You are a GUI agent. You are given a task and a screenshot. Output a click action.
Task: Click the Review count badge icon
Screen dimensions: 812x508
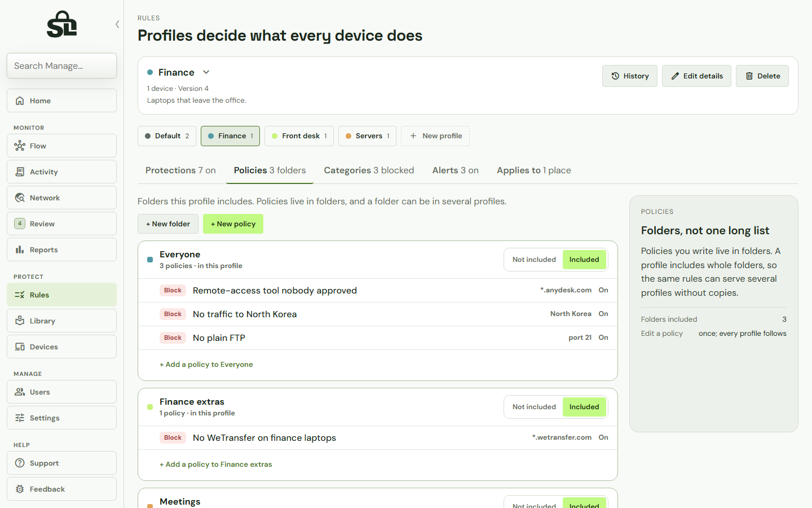[20, 224]
